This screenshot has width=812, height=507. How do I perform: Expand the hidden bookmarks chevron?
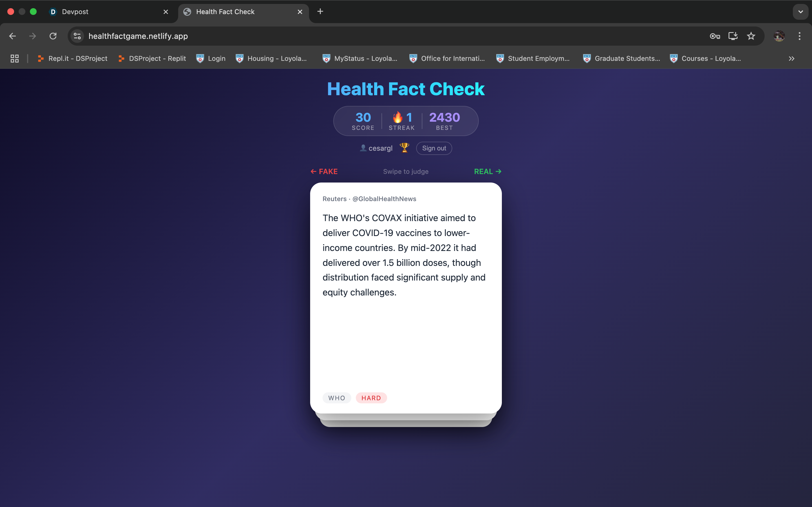(x=791, y=59)
